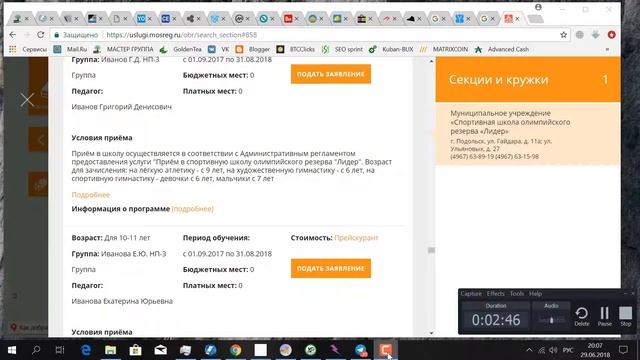Open a new tab with the new-tab button
This screenshot has height=360, width=640.
535,19
